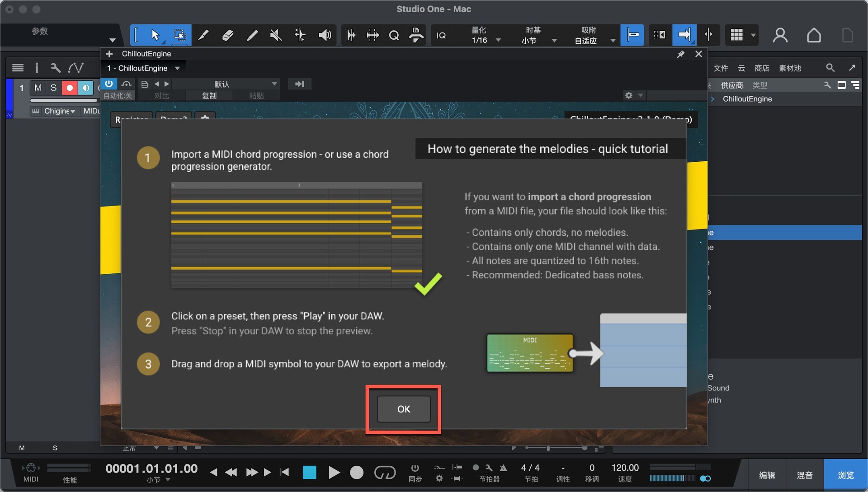Viewport: 868px width, 492px height.
Task: Show automation curve icon
Action: click(75, 68)
